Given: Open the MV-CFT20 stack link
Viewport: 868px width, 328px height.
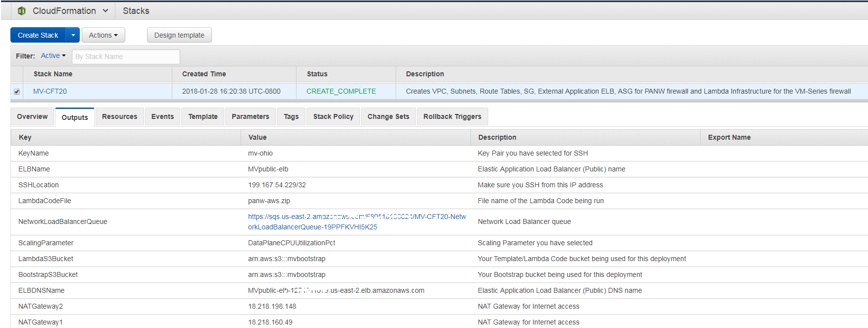Looking at the screenshot, I should [50, 91].
